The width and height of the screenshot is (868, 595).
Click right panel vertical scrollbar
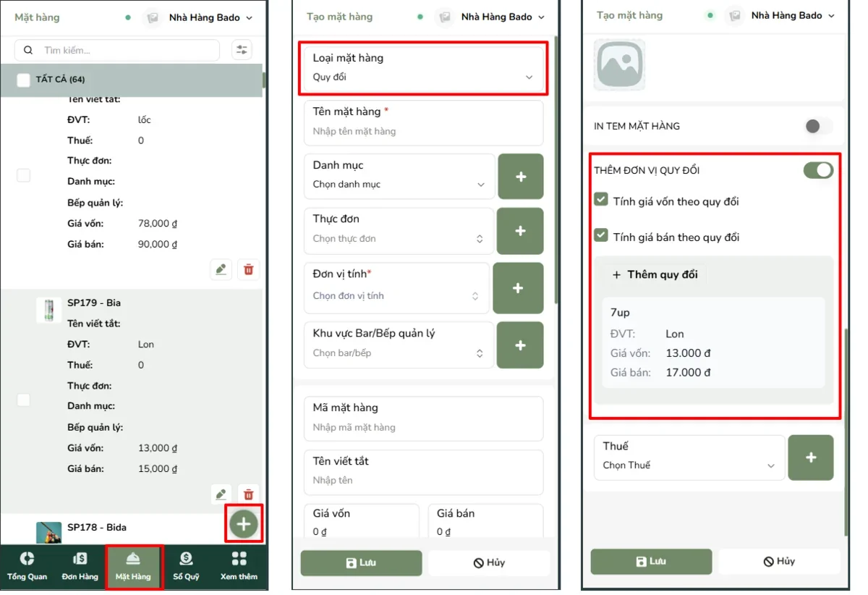pyautogui.click(x=846, y=432)
